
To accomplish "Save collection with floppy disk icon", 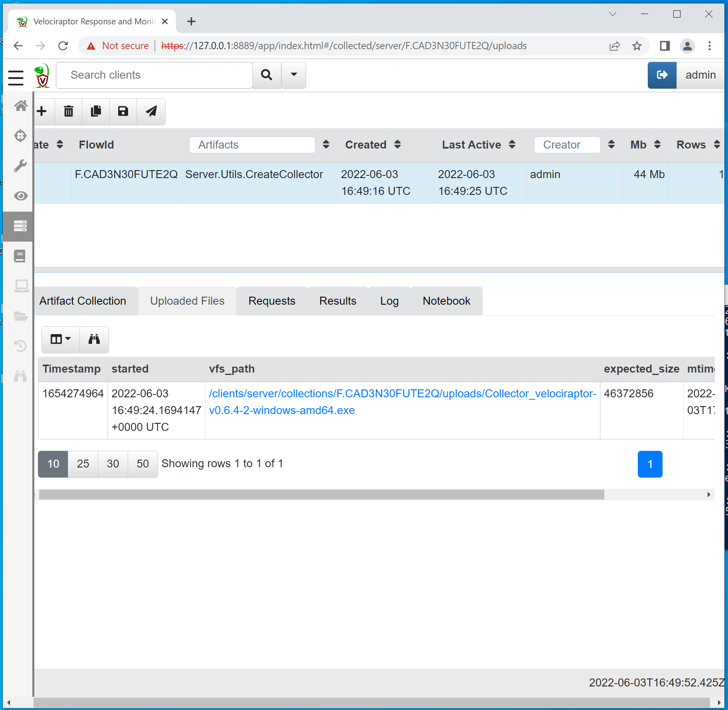I will coord(123,111).
